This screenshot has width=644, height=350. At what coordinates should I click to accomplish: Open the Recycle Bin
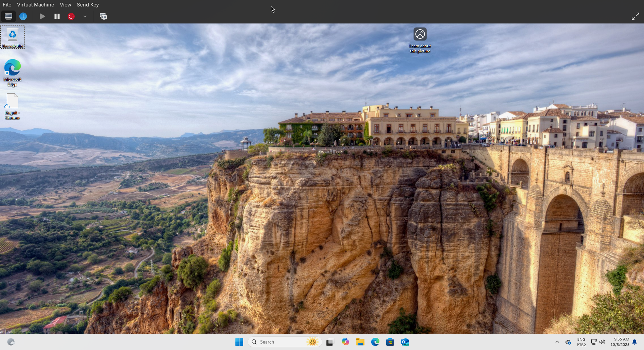[x=12, y=36]
